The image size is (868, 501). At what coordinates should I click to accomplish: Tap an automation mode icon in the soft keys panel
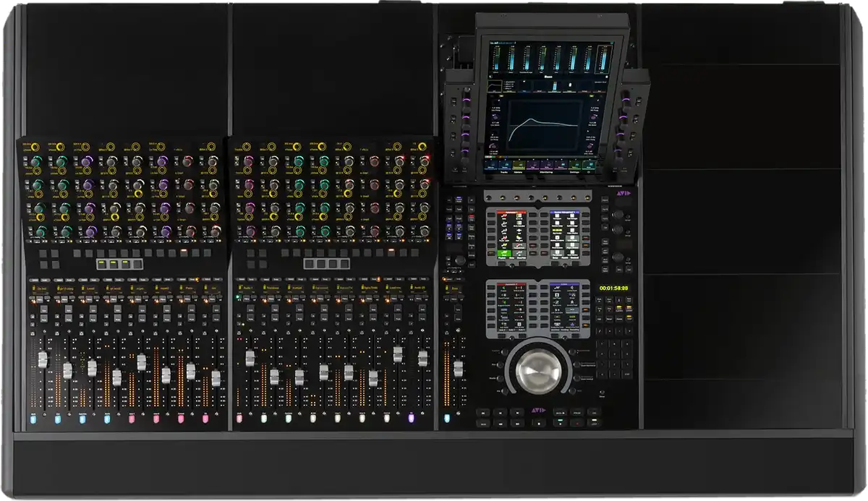(504, 215)
